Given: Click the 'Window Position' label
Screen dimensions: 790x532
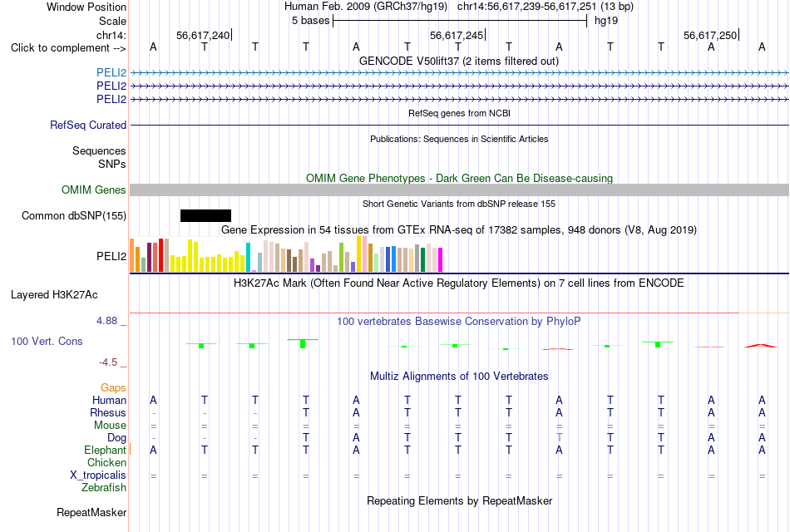Looking at the screenshot, I should click(x=86, y=7).
